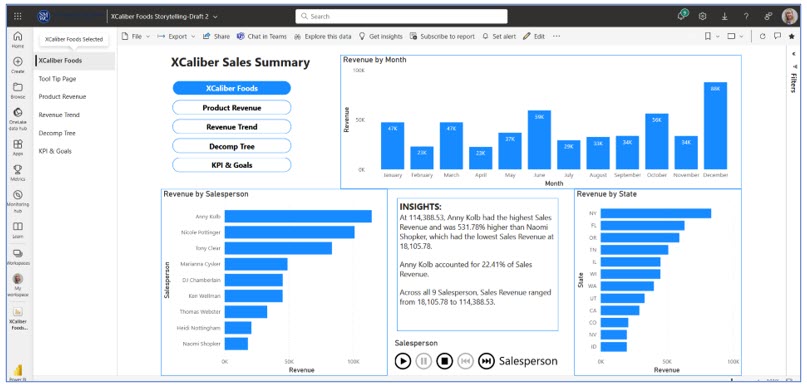The width and height of the screenshot is (807, 388).
Task: Open Workspaces in left navigation
Action: coord(18,257)
